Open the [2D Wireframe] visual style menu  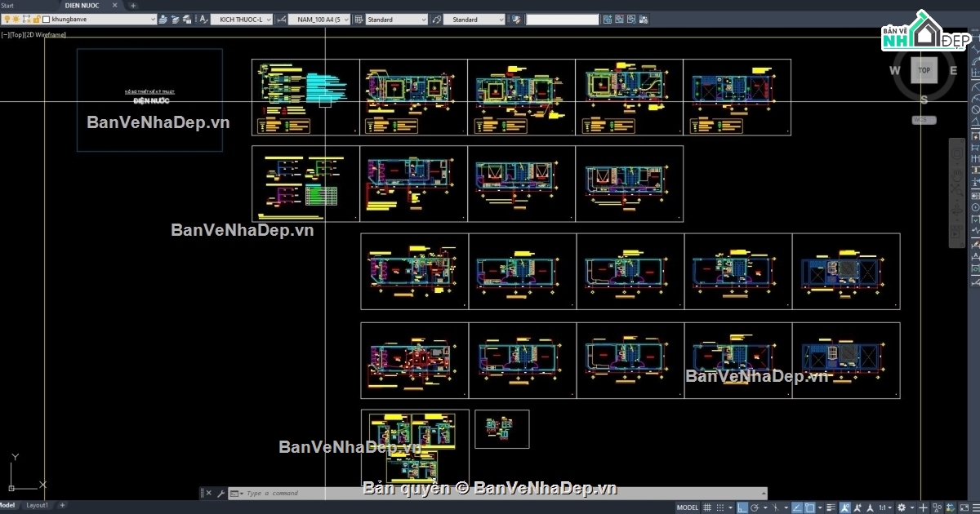pos(46,34)
